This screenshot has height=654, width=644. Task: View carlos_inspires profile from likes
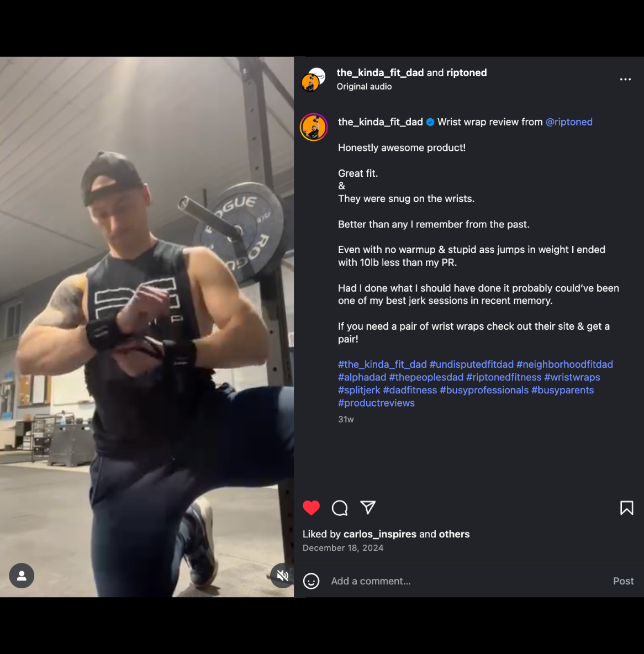point(380,534)
